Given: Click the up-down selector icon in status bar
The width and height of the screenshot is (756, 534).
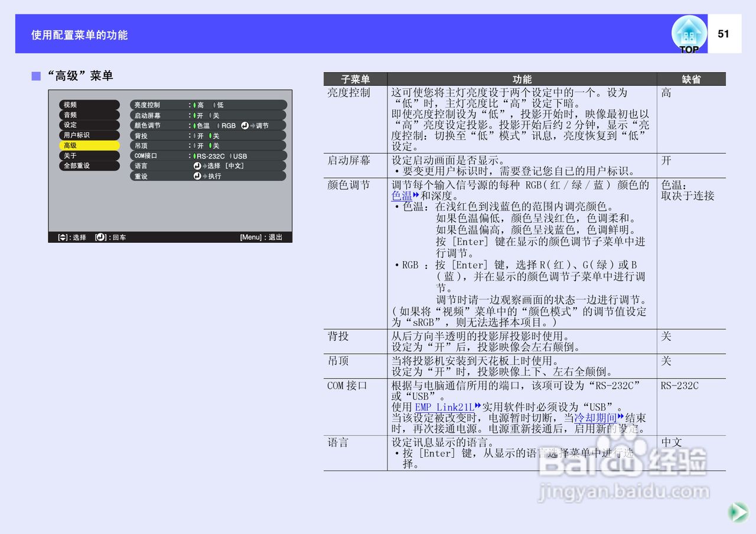Looking at the screenshot, I should [x=62, y=236].
